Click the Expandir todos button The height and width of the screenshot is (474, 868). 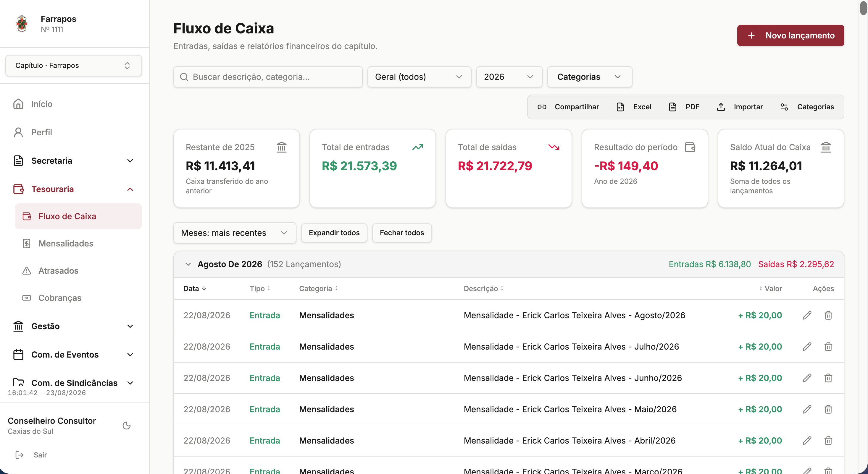point(334,233)
